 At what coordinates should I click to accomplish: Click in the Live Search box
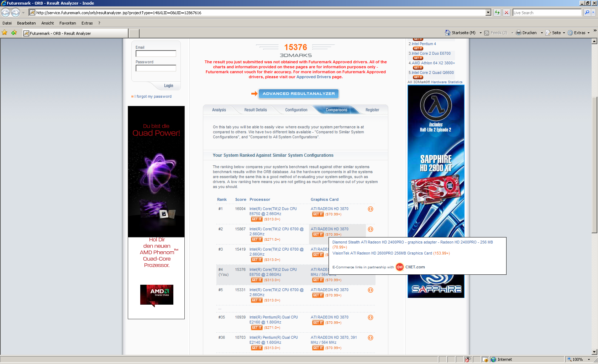pyautogui.click(x=547, y=12)
